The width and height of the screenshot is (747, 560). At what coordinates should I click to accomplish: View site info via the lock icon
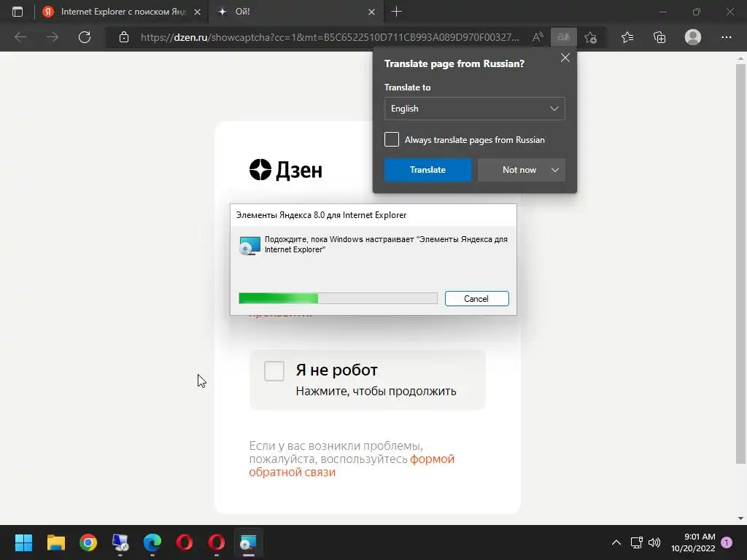click(x=124, y=37)
